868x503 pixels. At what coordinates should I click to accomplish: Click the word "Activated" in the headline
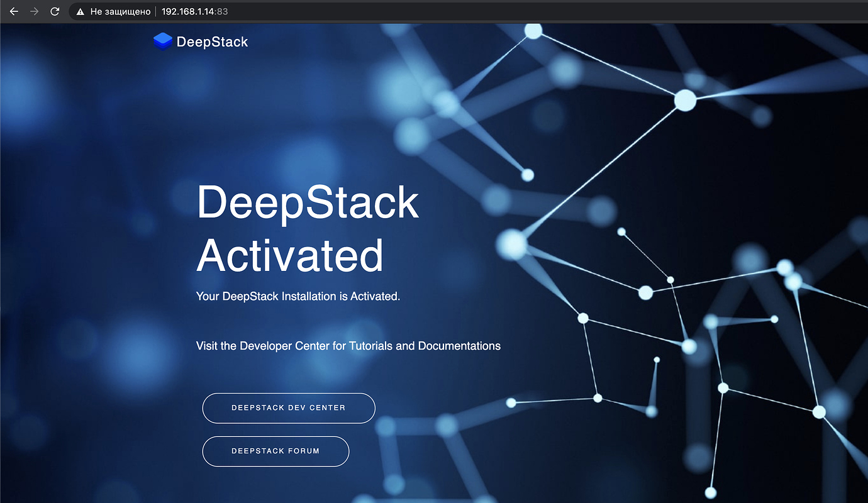(290, 255)
